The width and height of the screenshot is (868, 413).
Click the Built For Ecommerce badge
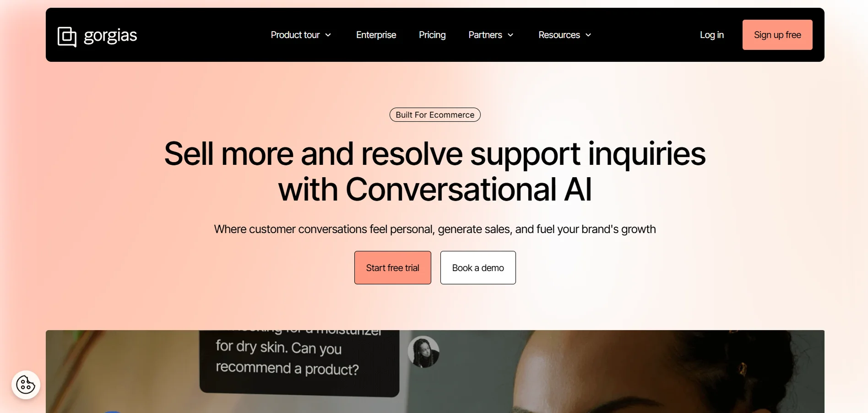pyautogui.click(x=435, y=115)
